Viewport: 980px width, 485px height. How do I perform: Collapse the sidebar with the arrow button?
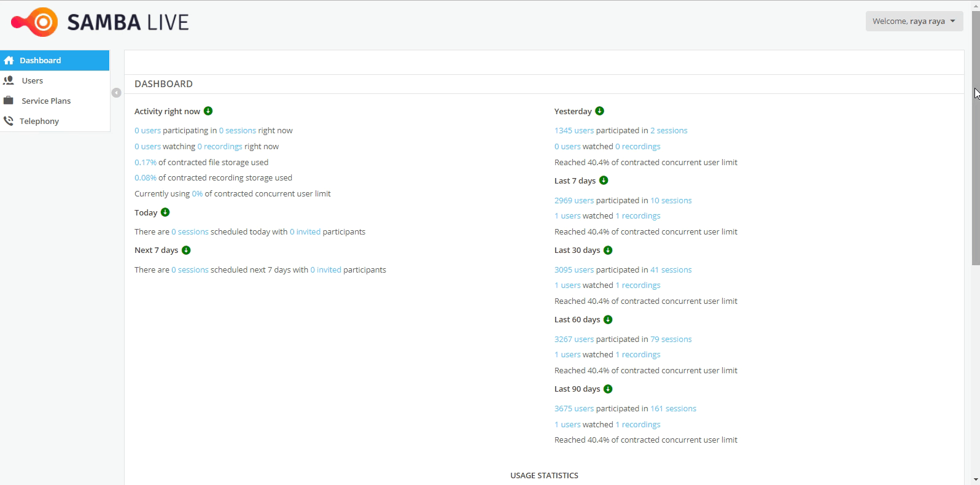coord(116,93)
